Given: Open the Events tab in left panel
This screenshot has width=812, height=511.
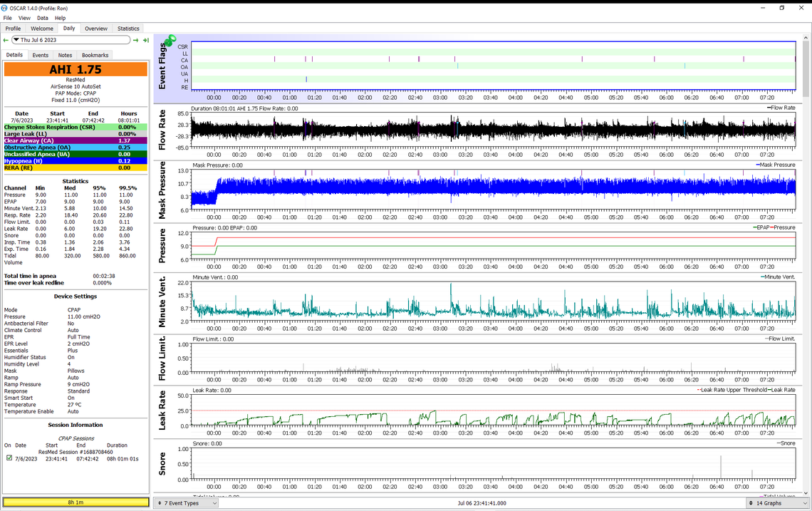Looking at the screenshot, I should 40,55.
